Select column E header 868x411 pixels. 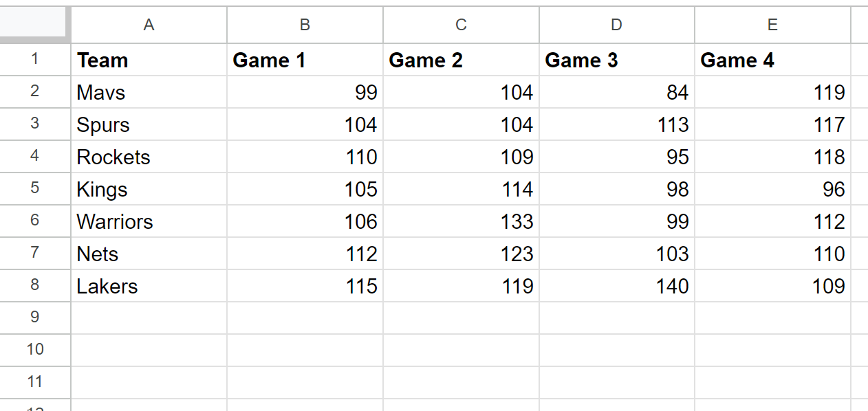[x=772, y=25]
